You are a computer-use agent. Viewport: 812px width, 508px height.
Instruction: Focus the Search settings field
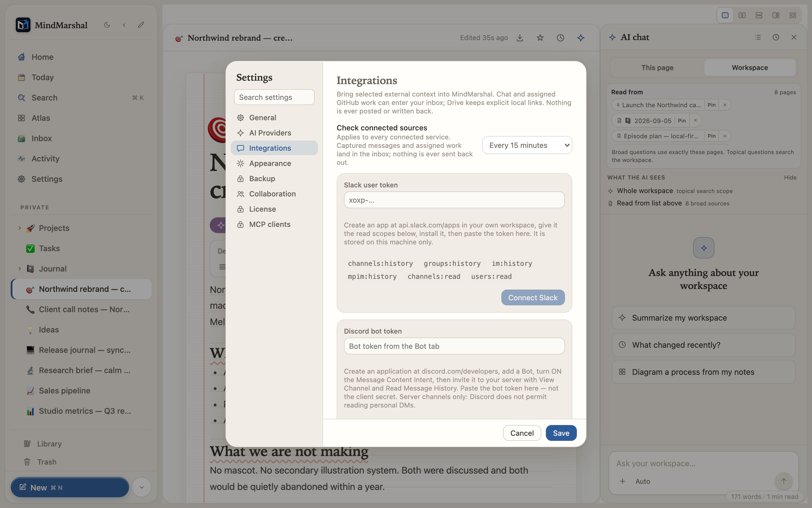(x=274, y=97)
